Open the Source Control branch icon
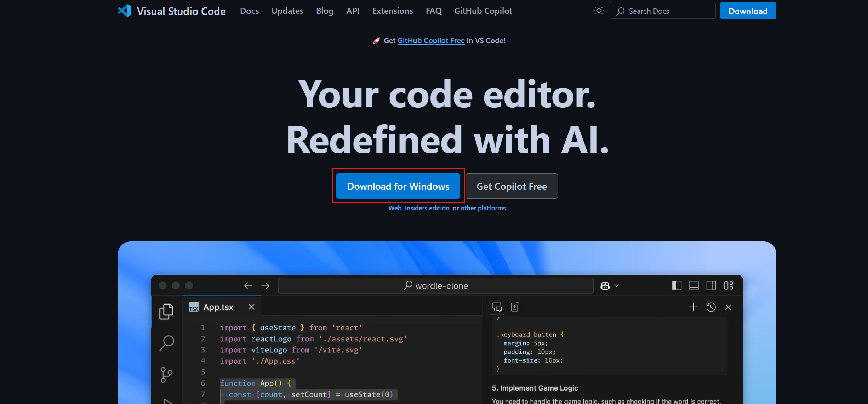 (166, 374)
